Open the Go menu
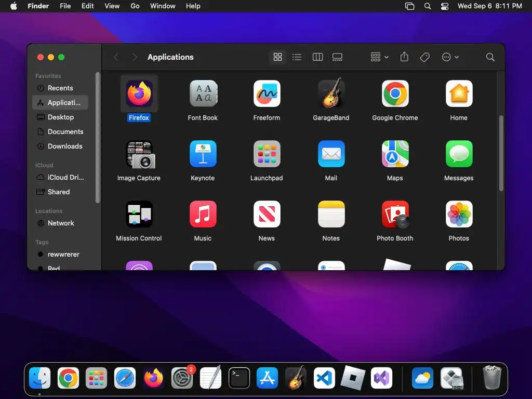Viewport: 532px width, 399px height. tap(135, 6)
